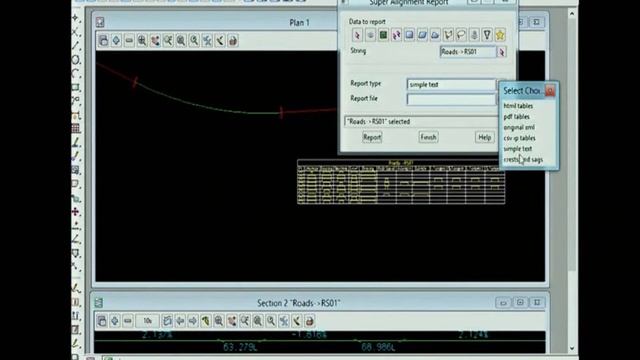Click the plus-models diamond icon in Section 2 toolbar

pos(115,321)
